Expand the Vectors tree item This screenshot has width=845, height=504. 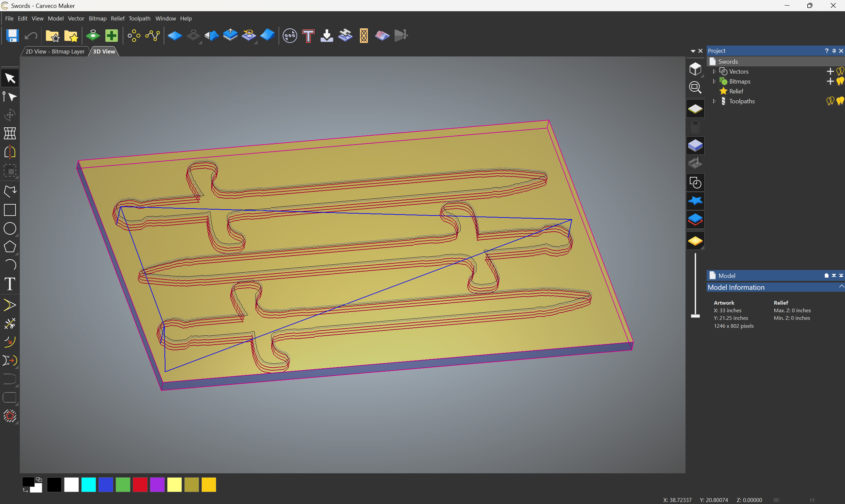pos(714,71)
